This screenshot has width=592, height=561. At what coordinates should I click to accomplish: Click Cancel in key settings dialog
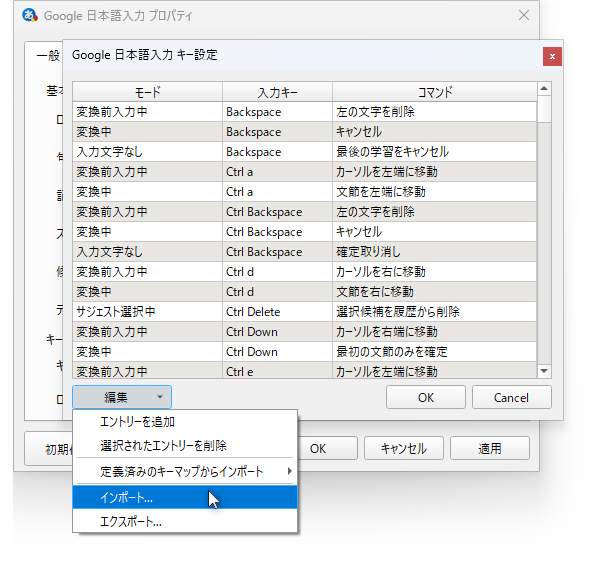click(512, 397)
